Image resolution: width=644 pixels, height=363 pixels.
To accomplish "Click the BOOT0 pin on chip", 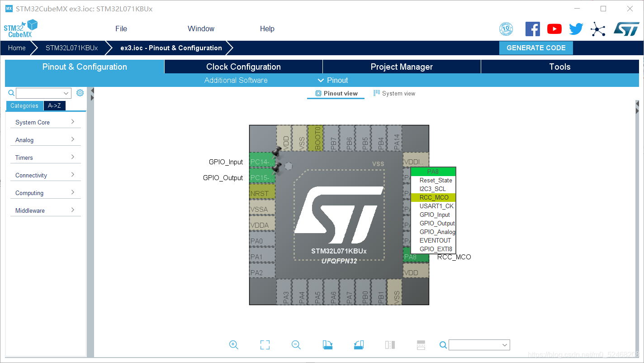I will [x=316, y=138].
